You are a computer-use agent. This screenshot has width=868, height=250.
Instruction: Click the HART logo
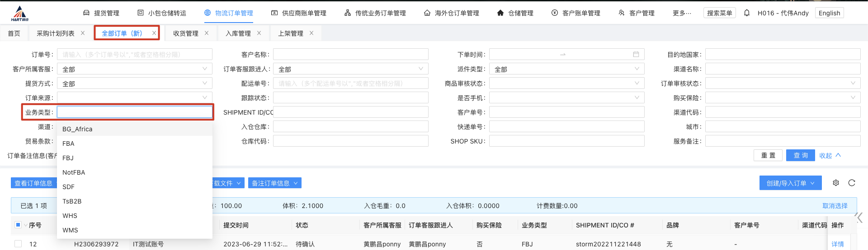click(20, 14)
